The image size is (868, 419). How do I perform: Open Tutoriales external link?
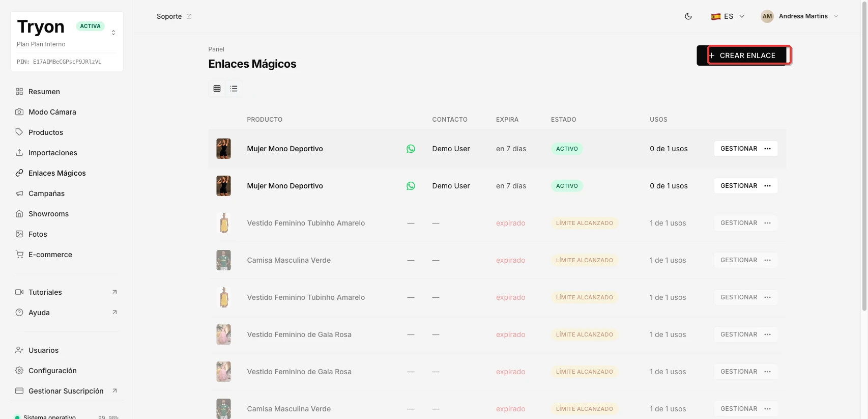point(67,292)
